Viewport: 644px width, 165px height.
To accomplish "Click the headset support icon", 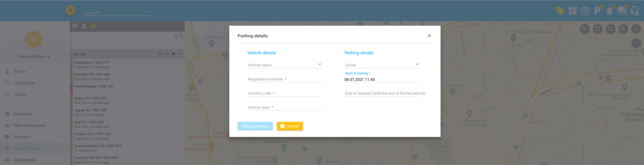I will point(634,11).
